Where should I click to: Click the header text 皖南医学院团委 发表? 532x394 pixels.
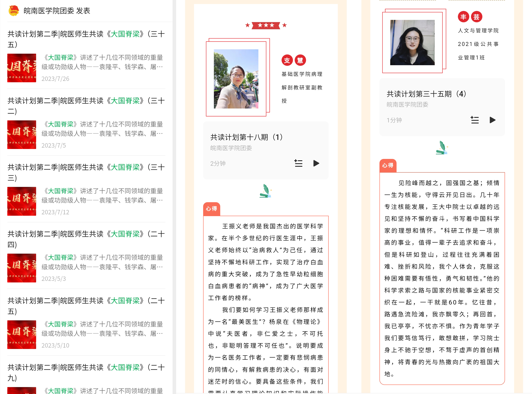[x=57, y=11]
